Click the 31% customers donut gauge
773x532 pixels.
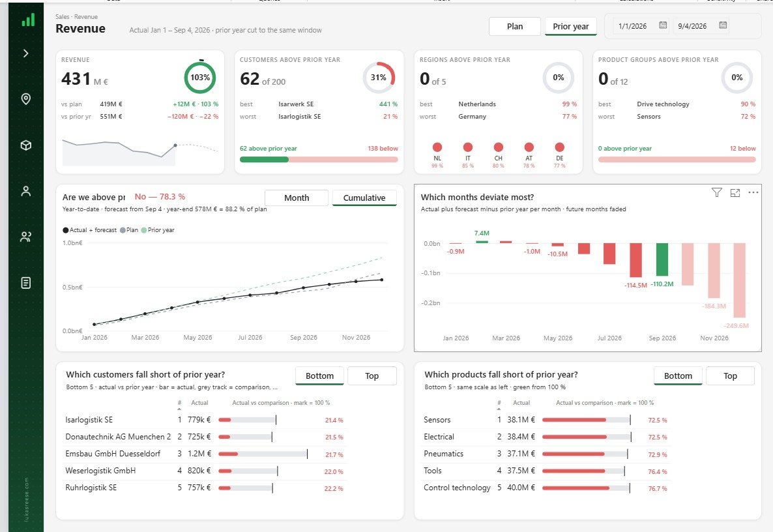pos(379,78)
